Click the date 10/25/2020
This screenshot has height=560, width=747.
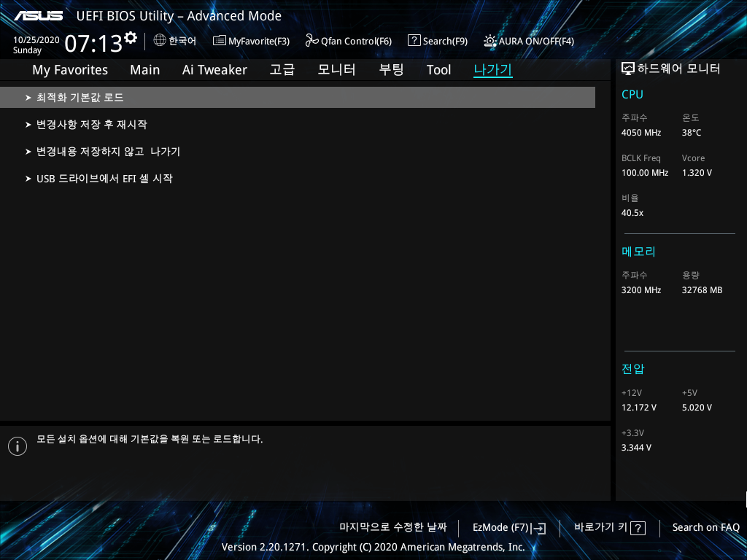click(x=36, y=40)
